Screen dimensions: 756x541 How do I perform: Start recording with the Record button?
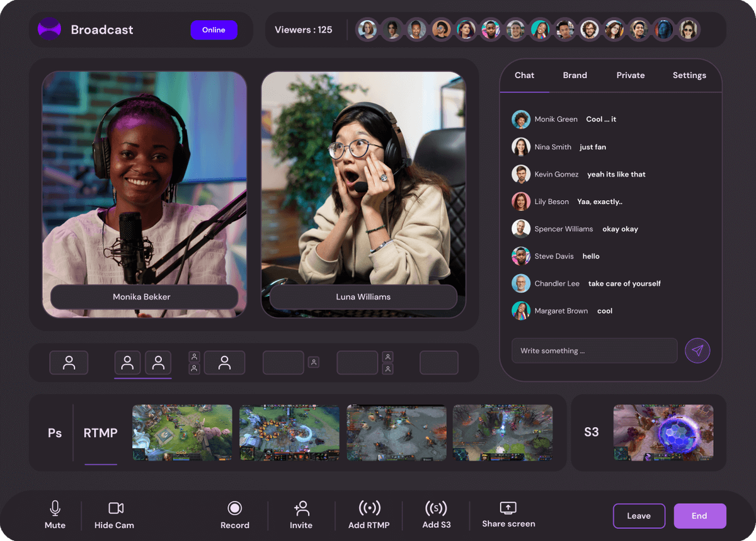[x=235, y=515]
